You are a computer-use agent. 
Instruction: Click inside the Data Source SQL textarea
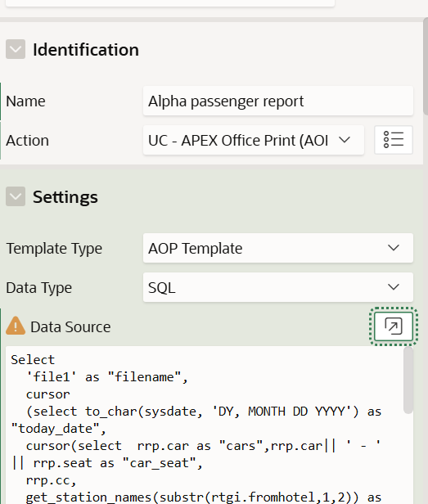205,425
